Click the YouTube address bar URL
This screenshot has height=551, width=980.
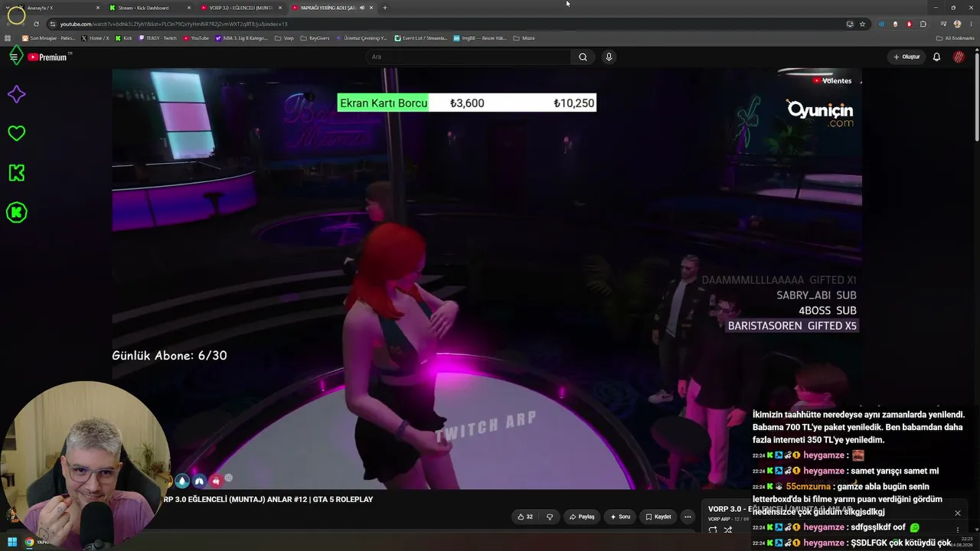pyautogui.click(x=173, y=24)
